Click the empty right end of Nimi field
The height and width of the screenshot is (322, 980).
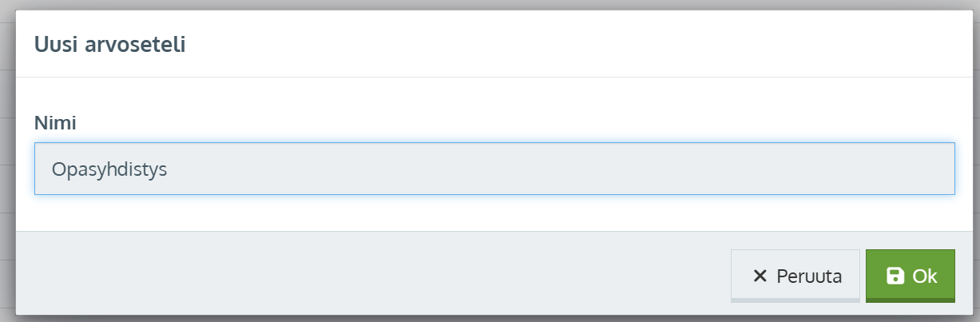(879, 169)
